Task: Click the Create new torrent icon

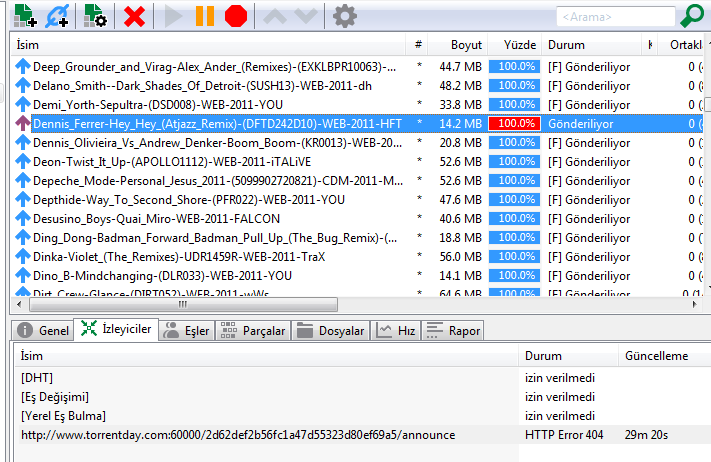Action: point(95,16)
